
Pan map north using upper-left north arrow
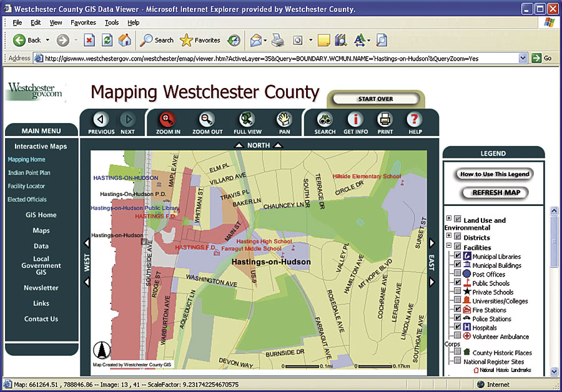[x=239, y=145]
